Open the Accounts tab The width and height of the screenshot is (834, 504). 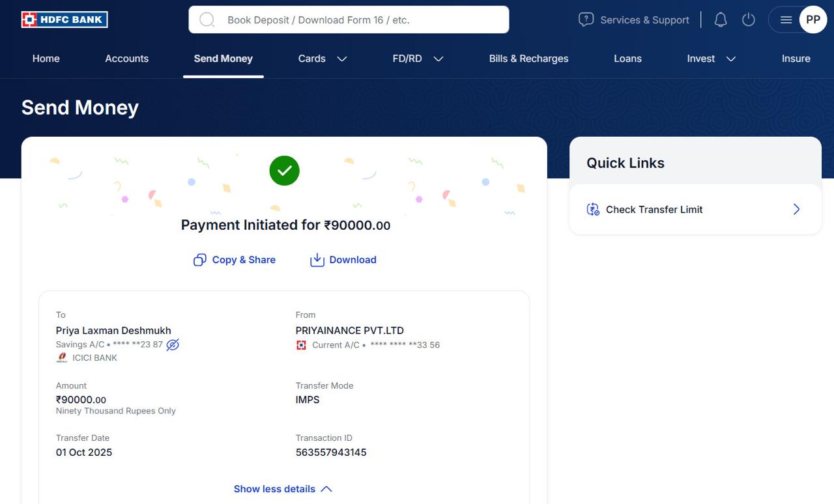[126, 59]
